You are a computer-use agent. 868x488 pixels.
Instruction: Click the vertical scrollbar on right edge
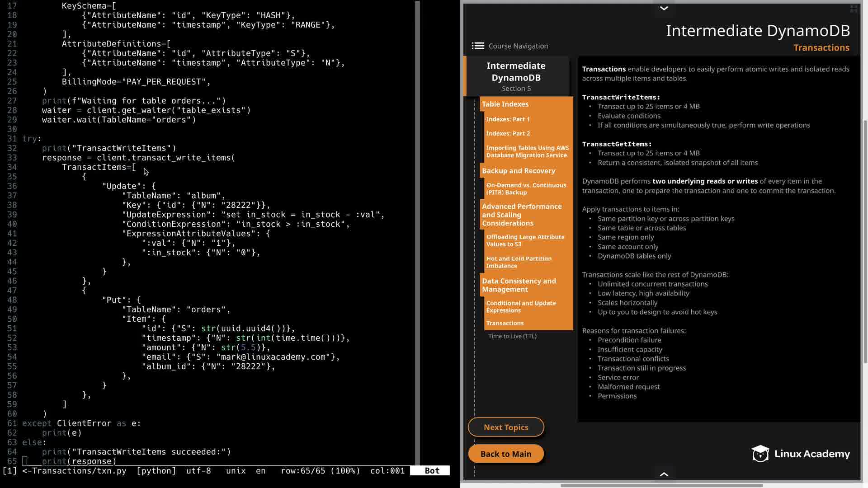[865, 242]
